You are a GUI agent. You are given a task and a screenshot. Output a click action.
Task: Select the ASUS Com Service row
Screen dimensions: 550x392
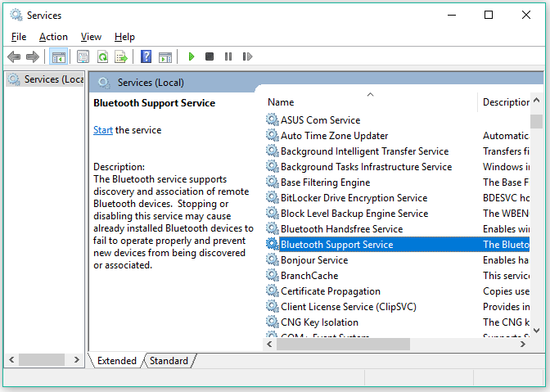[397, 120]
